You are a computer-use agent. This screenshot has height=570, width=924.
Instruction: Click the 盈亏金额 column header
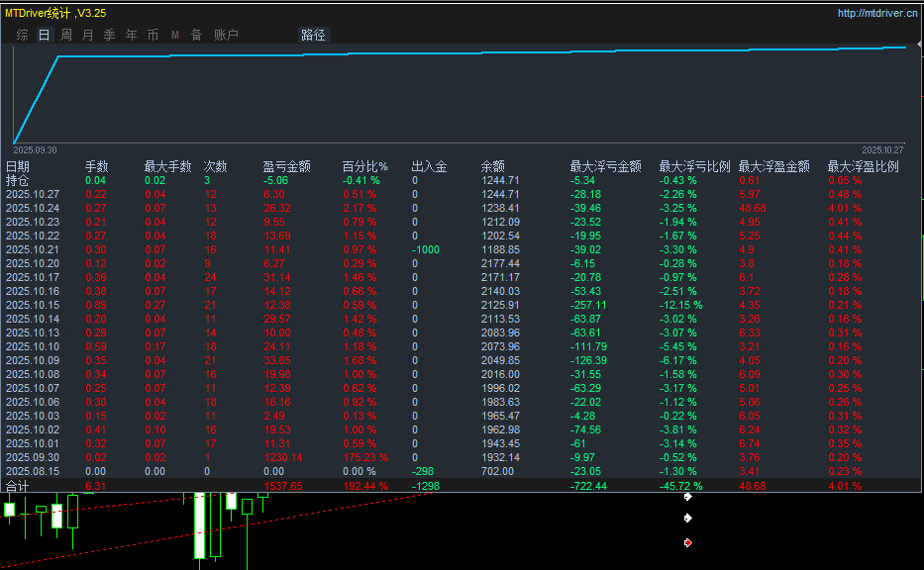point(286,166)
